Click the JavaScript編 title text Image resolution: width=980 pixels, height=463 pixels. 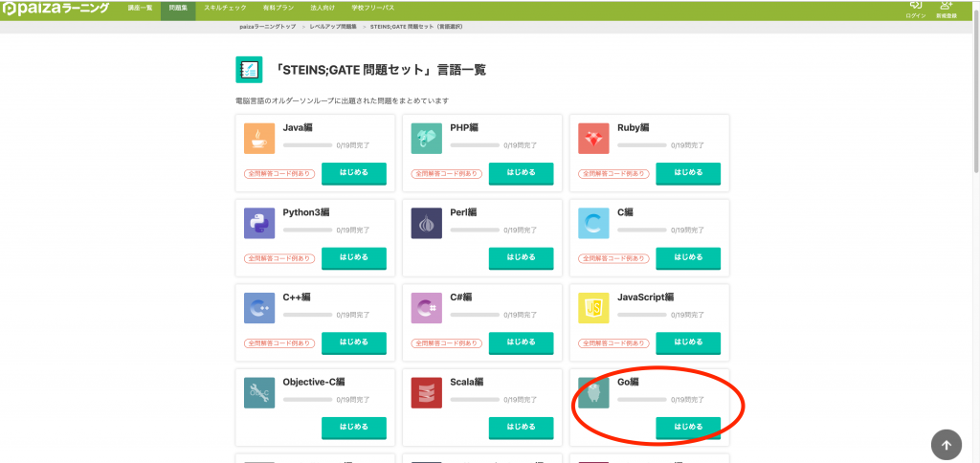pyautogui.click(x=646, y=297)
